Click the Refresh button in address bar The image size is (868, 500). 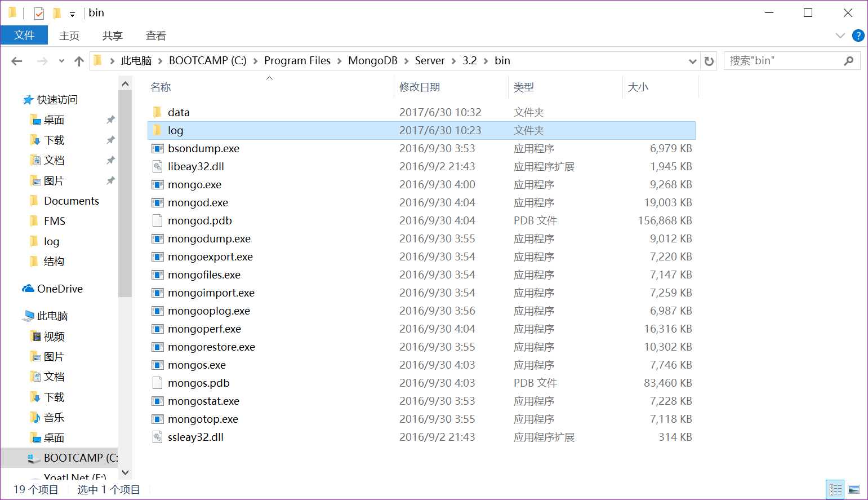coord(709,61)
